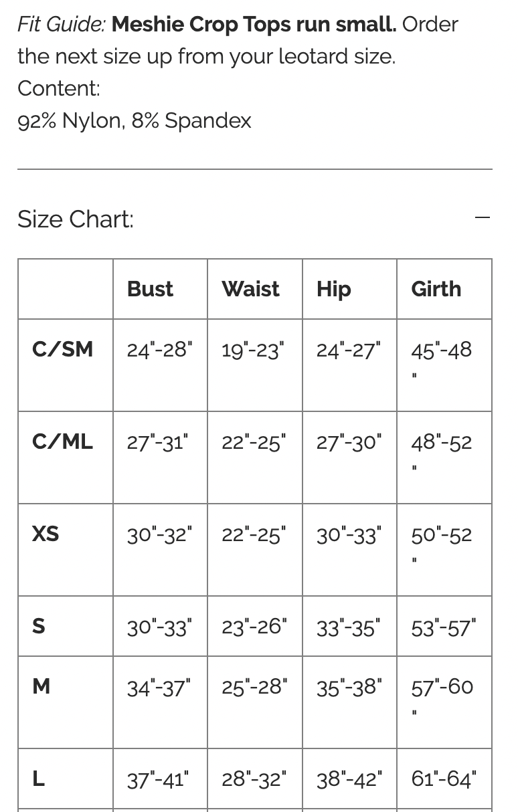Click the L hip cell 38"-42"
The image size is (518, 812).
click(349, 779)
